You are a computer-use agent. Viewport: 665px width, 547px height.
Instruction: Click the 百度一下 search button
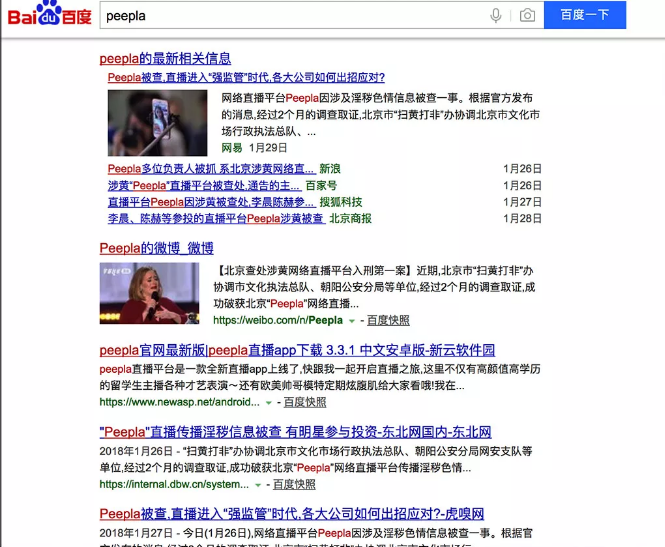(585, 15)
